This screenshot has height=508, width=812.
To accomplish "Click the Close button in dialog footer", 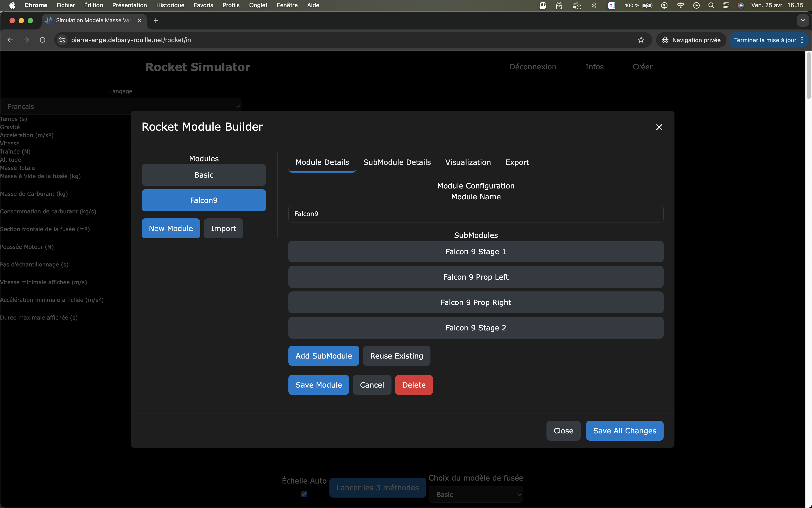I will (563, 431).
